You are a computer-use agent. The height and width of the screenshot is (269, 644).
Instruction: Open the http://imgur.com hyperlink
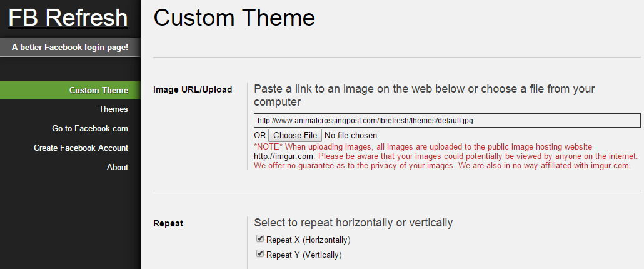click(283, 156)
